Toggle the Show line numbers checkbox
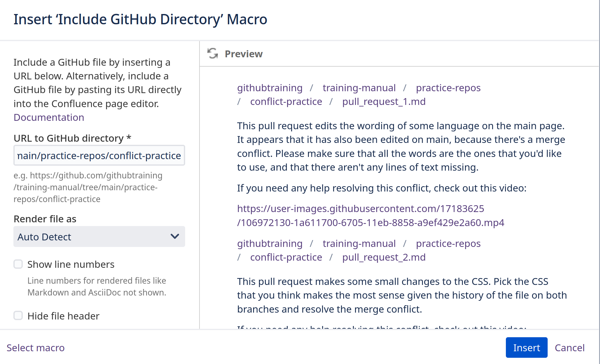The width and height of the screenshot is (600, 364). [18, 264]
